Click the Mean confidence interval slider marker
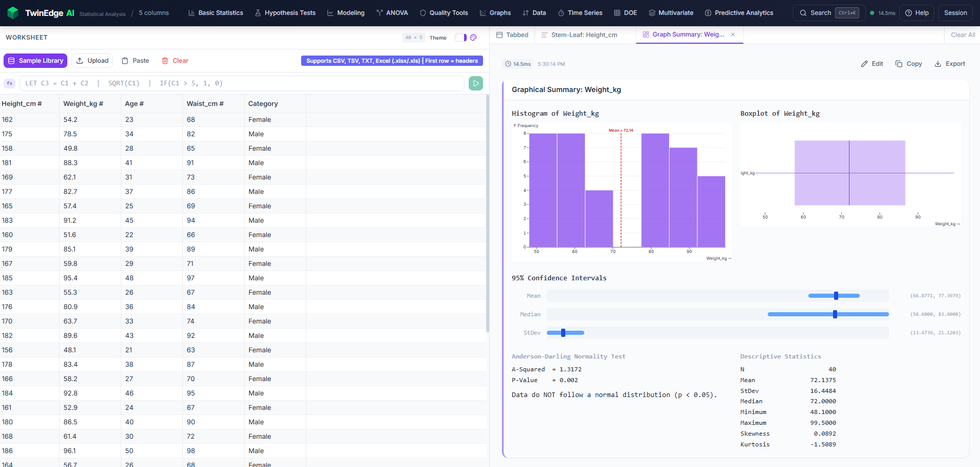 [x=836, y=296]
